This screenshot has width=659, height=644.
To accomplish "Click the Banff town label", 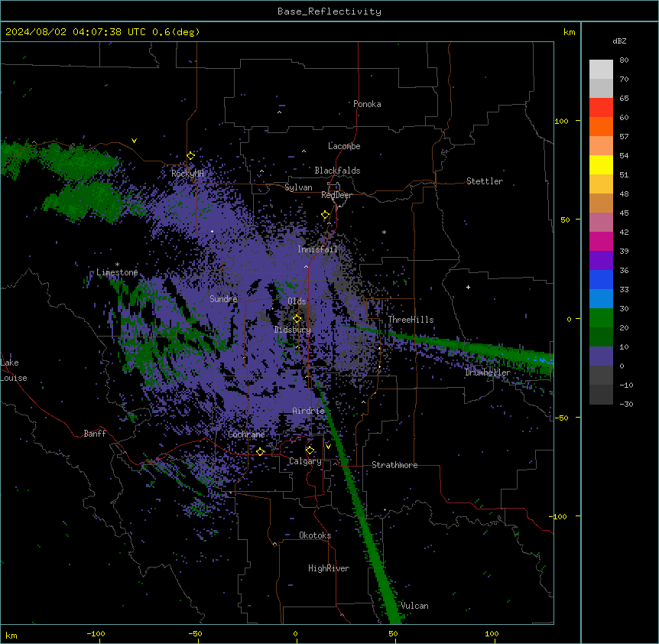I will pyautogui.click(x=95, y=434).
